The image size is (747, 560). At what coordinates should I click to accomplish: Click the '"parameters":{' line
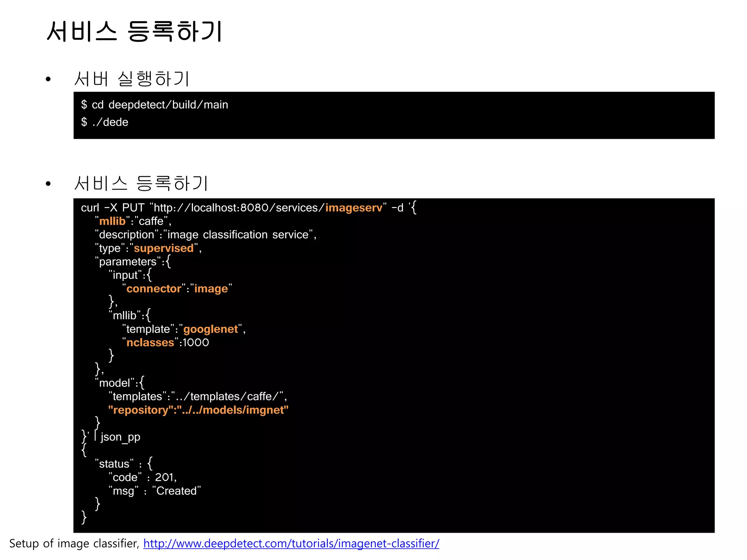point(133,261)
